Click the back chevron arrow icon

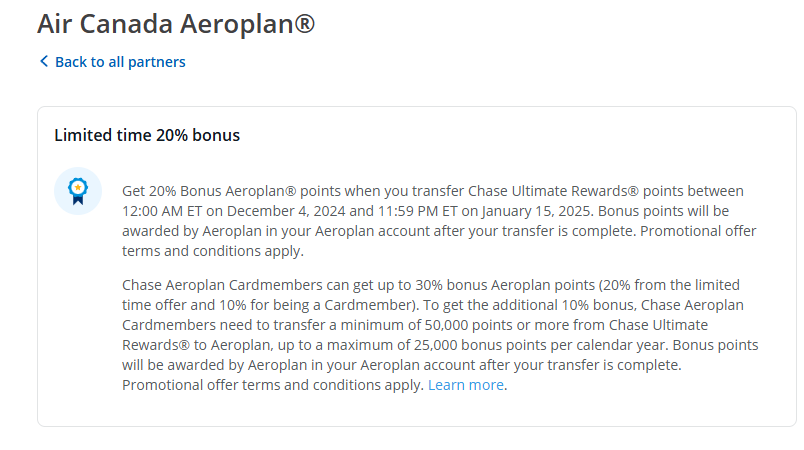tap(44, 62)
